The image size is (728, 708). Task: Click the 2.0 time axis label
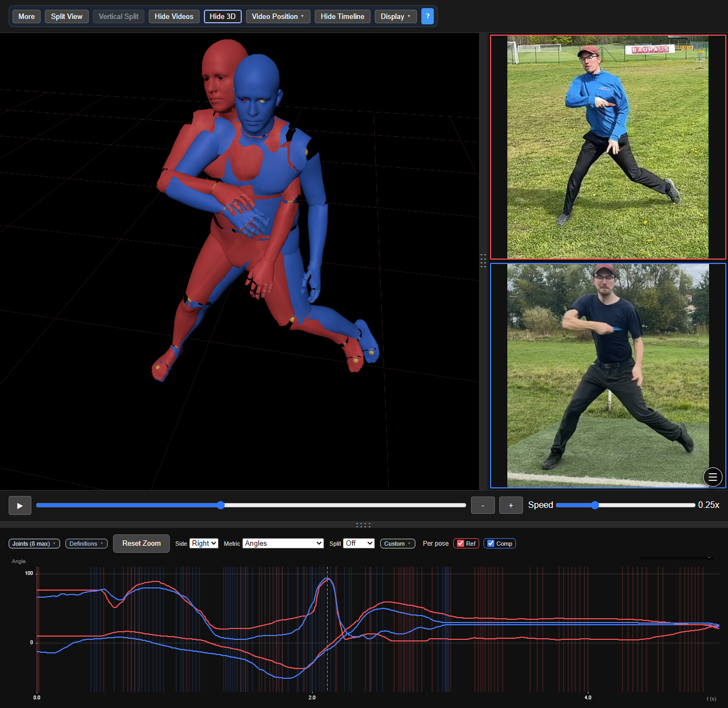[x=312, y=698]
